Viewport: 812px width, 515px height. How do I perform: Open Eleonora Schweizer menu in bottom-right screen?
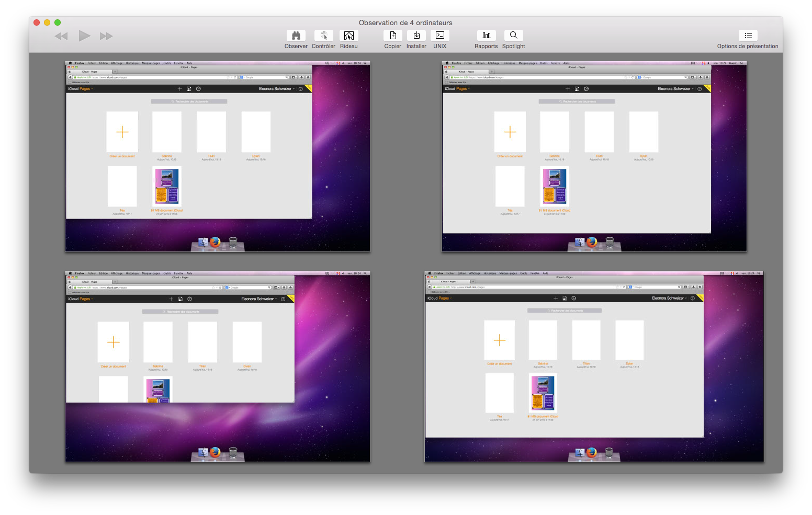[669, 298]
